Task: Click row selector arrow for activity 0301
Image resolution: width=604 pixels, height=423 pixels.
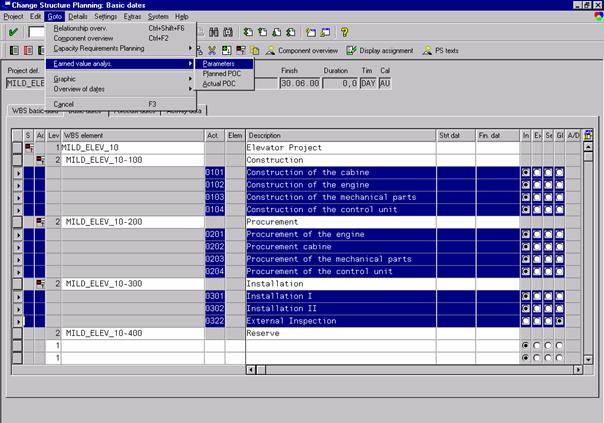Action: pos(17,297)
